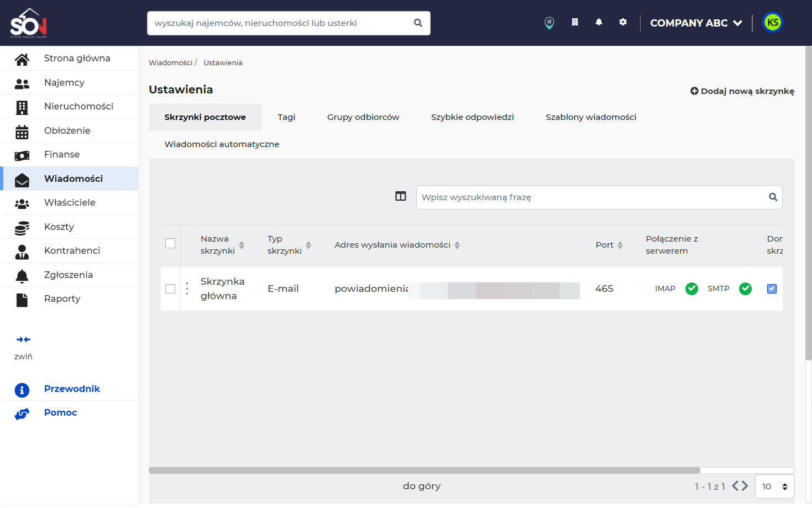Screen dimensions: 812x508
Task: Switch to the Tagi tab
Action: coord(286,117)
